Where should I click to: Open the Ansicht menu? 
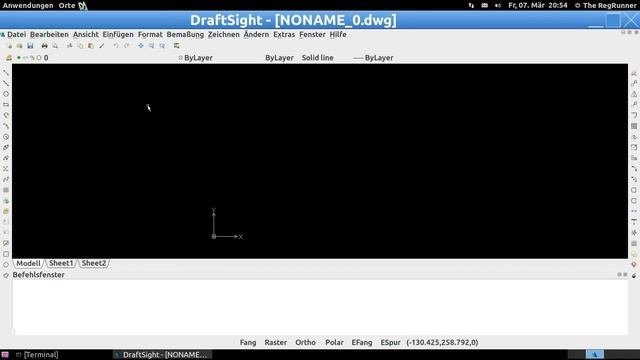[x=86, y=35]
